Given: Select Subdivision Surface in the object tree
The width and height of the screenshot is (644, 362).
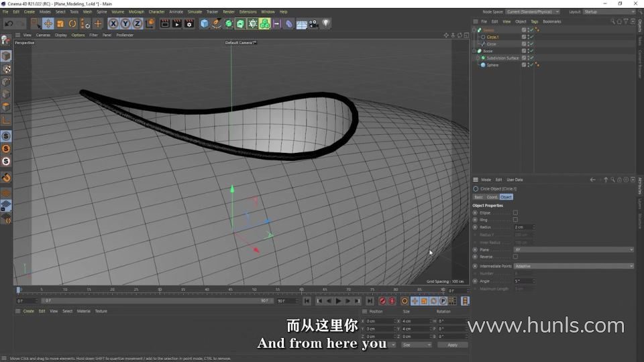Looking at the screenshot, I should 502,58.
